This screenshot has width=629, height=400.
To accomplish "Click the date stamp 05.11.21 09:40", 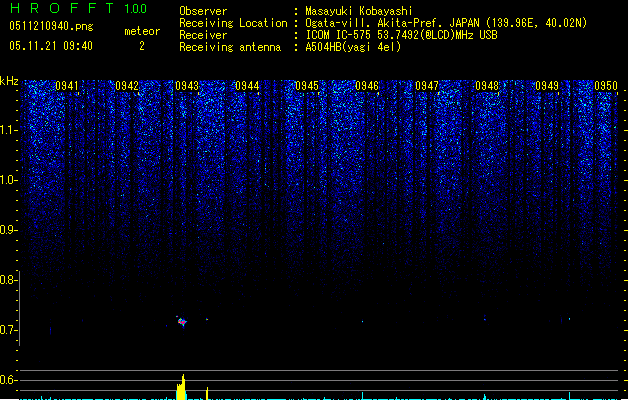I will (51, 46).
